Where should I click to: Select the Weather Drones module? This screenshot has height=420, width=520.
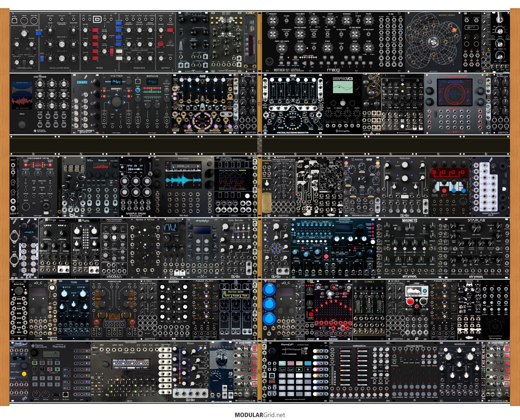(x=433, y=42)
